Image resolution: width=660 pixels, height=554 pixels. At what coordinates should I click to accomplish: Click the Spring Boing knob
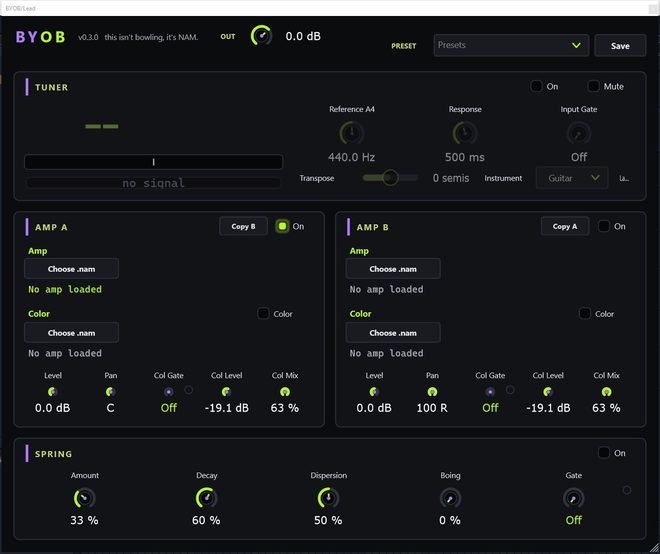450,498
